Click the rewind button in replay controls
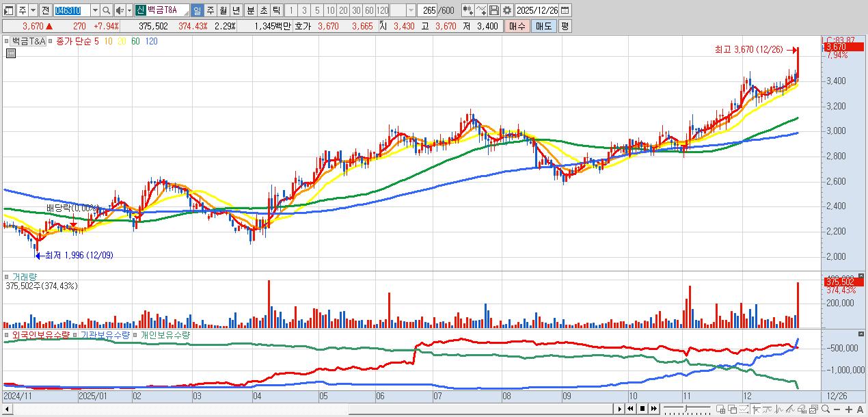The height and width of the screenshot is (417, 868). [630, 409]
